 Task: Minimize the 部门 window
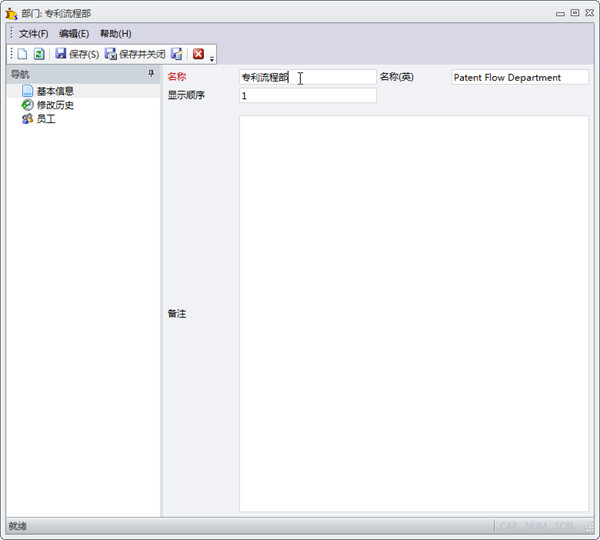click(560, 14)
